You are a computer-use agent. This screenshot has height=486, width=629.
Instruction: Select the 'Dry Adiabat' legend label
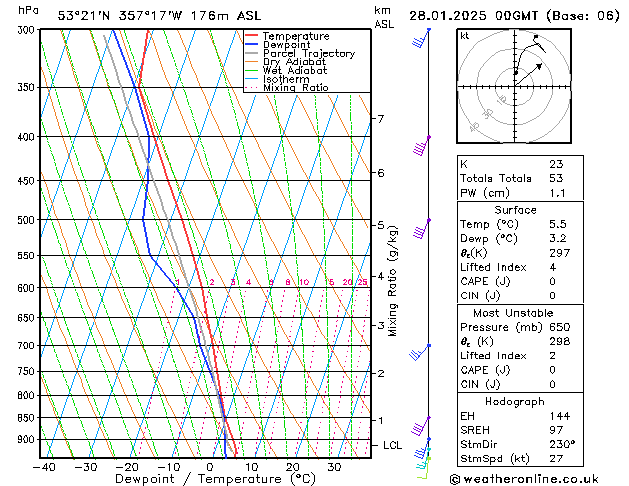[294, 62]
